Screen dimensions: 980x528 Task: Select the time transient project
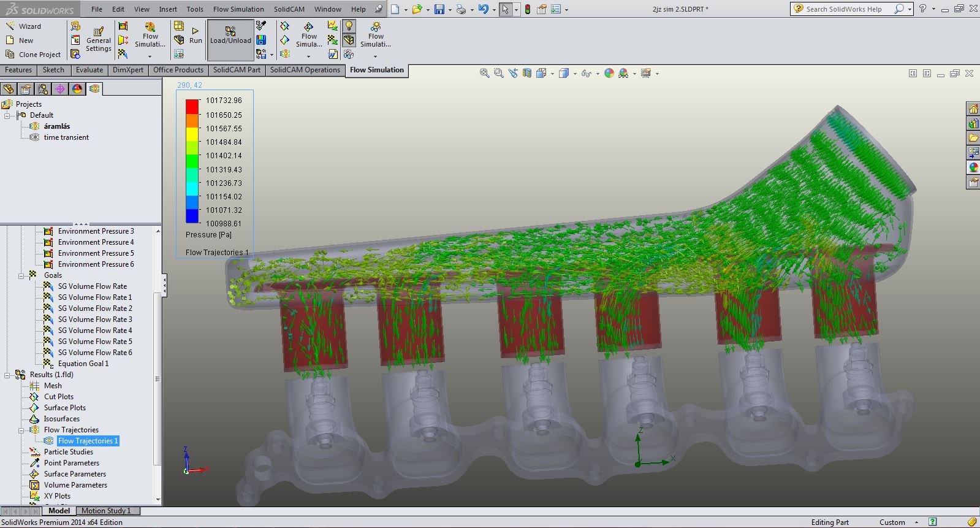pos(66,137)
